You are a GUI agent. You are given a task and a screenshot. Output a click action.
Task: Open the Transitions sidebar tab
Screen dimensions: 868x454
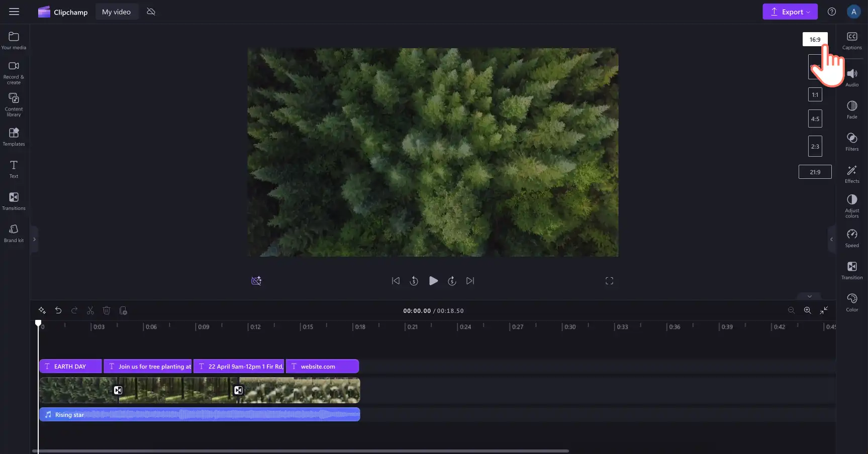pos(14,201)
